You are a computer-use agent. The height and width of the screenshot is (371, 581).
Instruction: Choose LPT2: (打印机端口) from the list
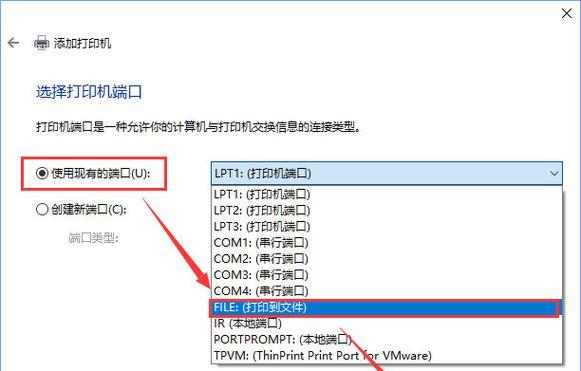(x=387, y=210)
